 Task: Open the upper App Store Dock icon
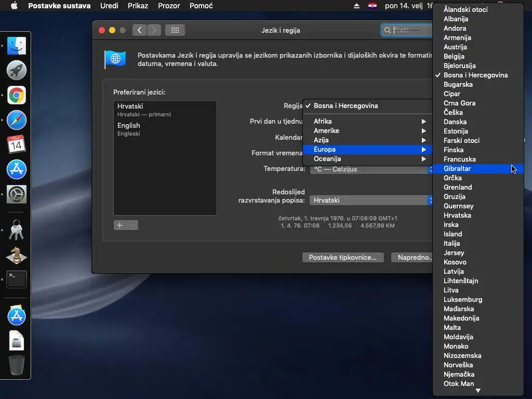[x=16, y=169]
